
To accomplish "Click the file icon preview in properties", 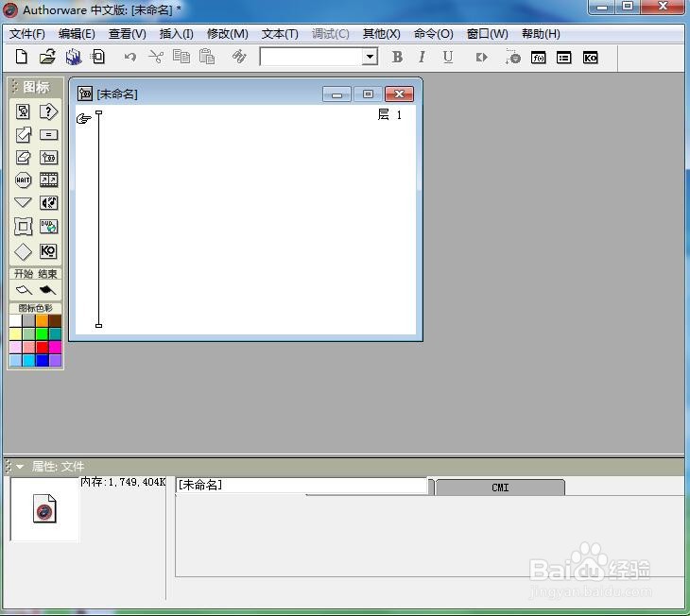I will pos(44,508).
